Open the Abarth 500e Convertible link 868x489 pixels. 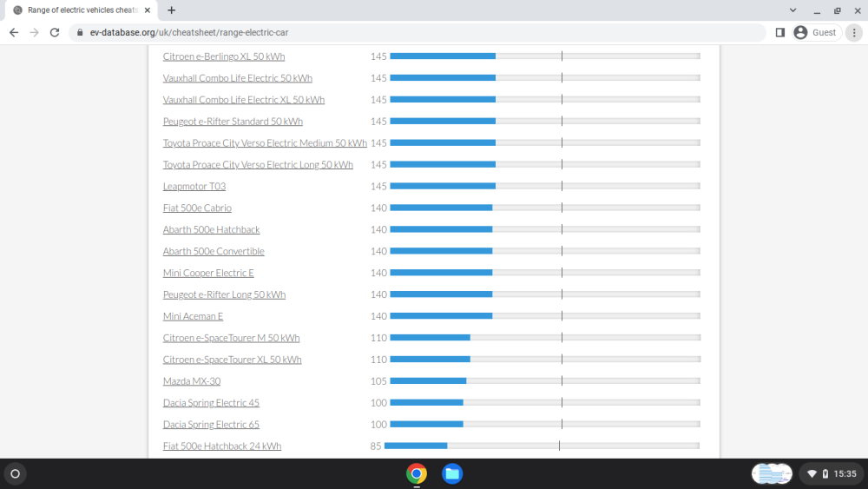214,251
